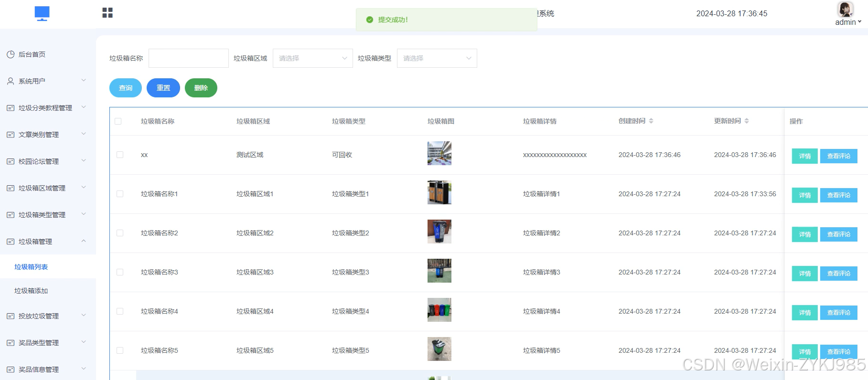Open the 垃圾箱类型 filter dropdown

pyautogui.click(x=437, y=58)
